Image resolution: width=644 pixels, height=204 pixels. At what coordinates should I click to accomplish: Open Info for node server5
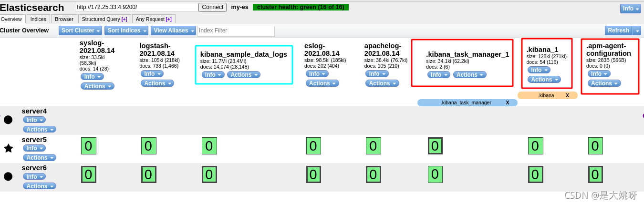pos(34,148)
